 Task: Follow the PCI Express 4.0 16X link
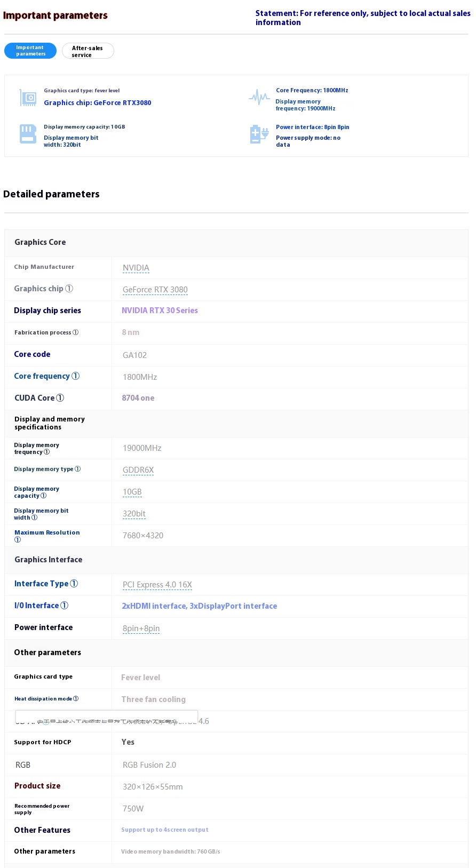click(x=157, y=585)
